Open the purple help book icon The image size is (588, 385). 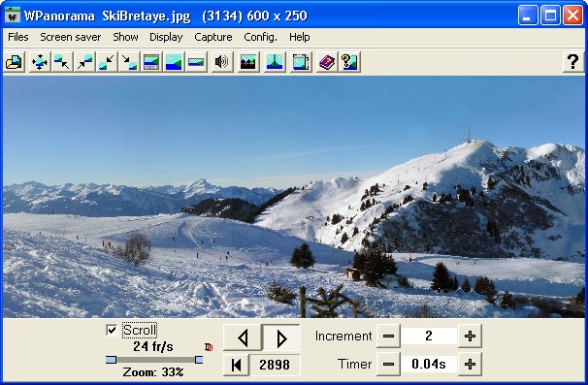click(x=327, y=62)
